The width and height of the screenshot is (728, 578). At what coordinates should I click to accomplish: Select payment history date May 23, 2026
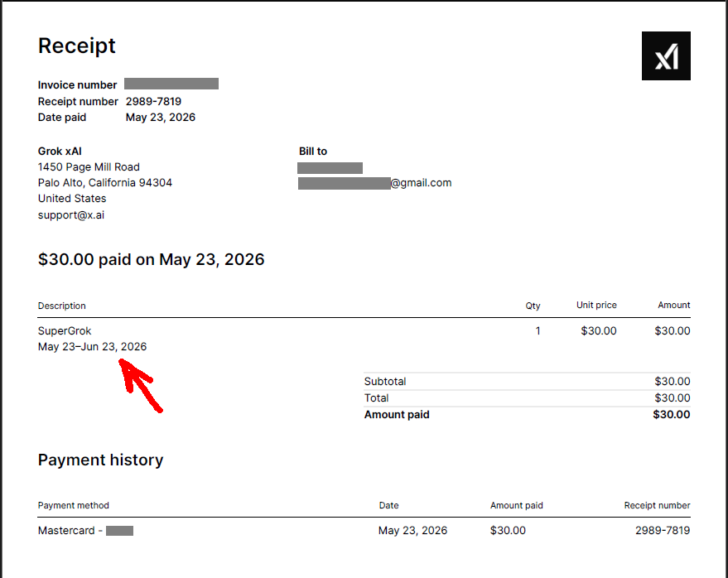coord(412,531)
